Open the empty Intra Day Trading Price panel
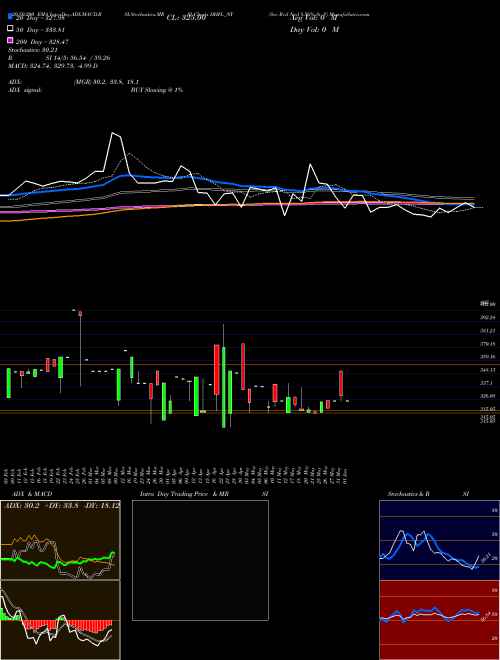500x660 pixels. 200,560
